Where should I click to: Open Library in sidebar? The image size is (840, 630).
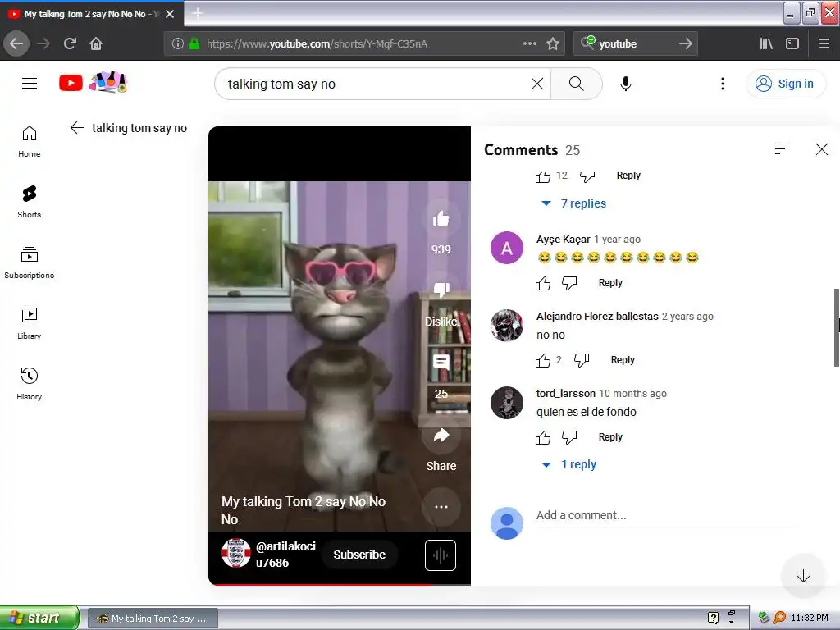pos(30,323)
